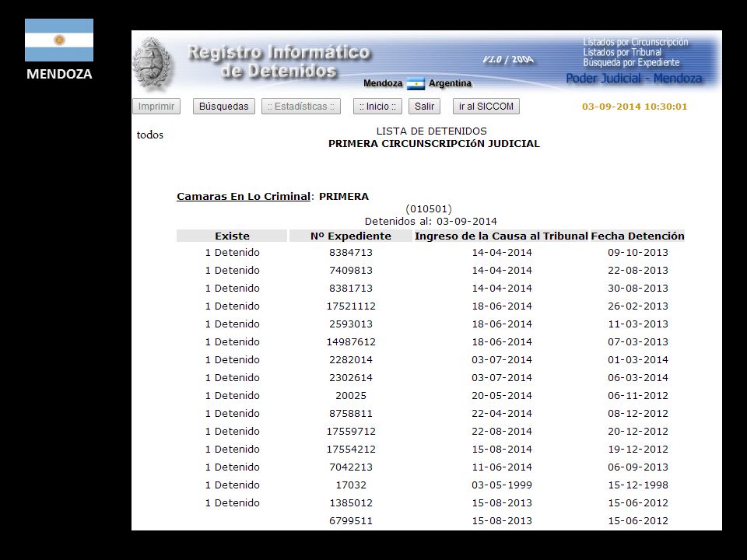The image size is (747, 560).
Task: Click the LISTA DE DETENIDOS heading
Action: tap(432, 131)
